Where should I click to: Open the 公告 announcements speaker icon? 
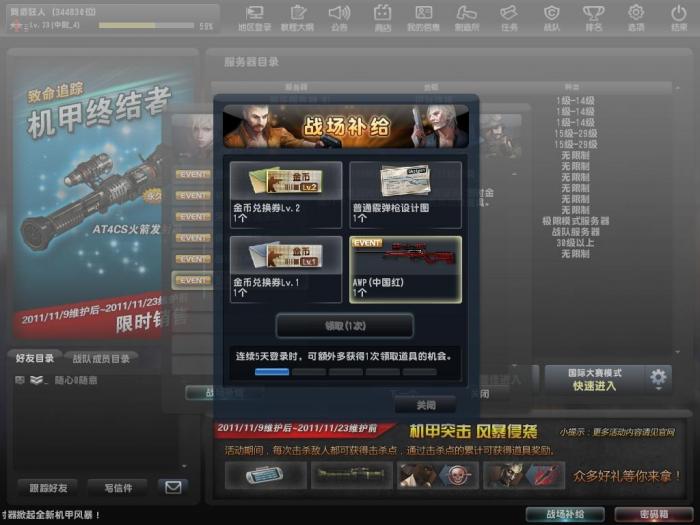point(339,18)
